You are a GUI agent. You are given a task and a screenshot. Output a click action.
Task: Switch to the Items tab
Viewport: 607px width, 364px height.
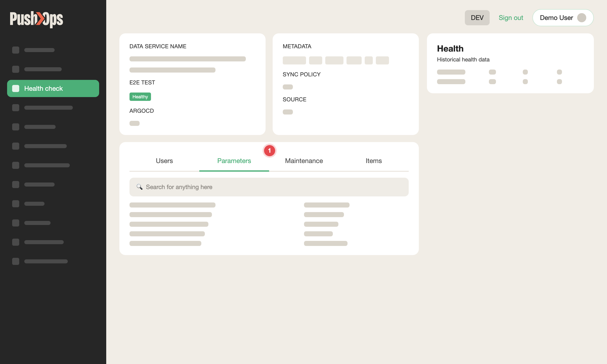374,161
